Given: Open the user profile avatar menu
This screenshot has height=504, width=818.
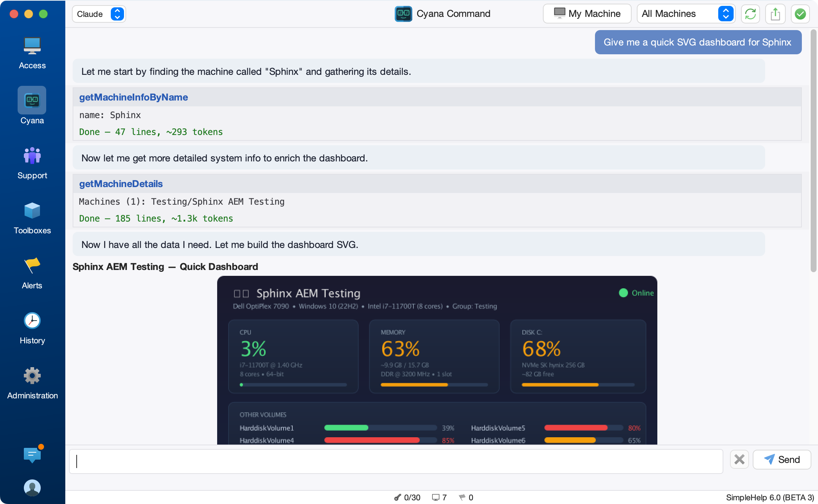Looking at the screenshot, I should pyautogui.click(x=32, y=488).
